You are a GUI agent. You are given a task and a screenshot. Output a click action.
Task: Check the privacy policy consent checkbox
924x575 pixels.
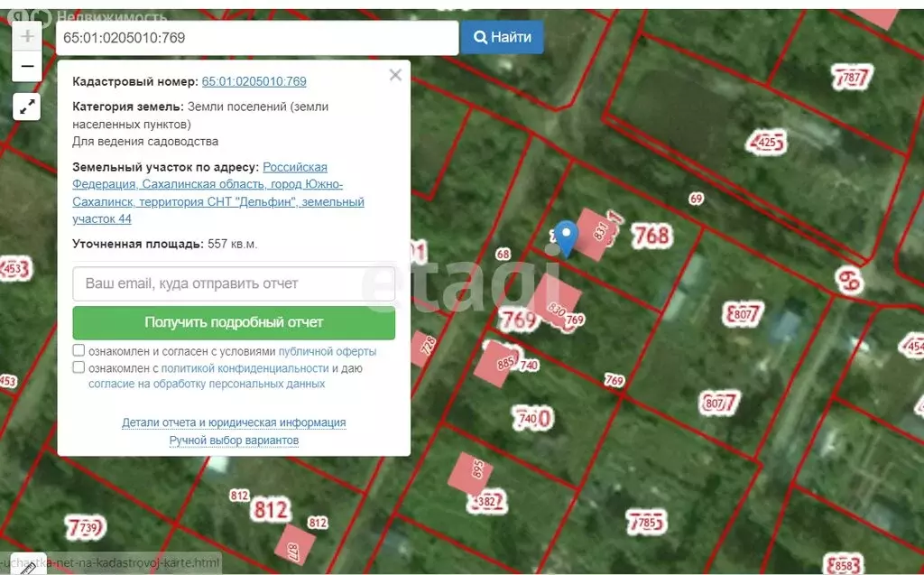tap(79, 368)
